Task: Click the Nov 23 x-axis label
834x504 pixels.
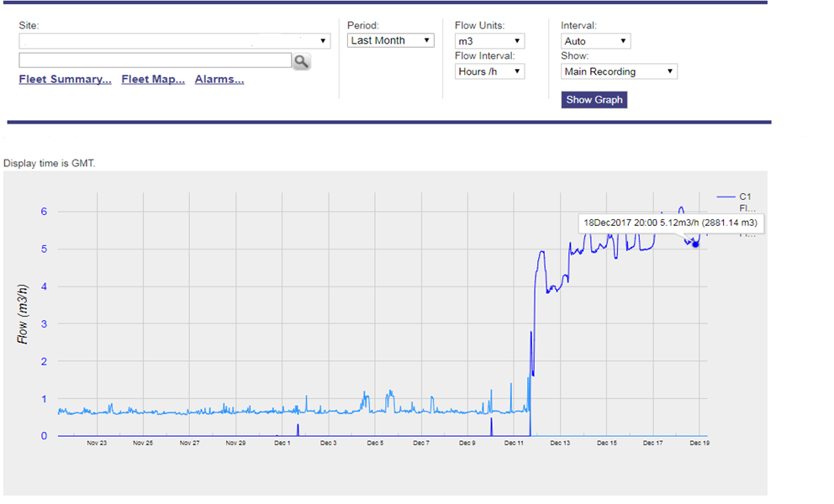Action: 97,441
